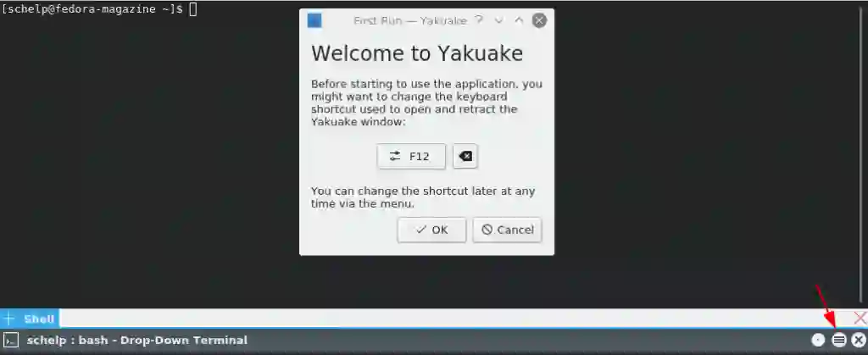The height and width of the screenshot is (355, 868).
Task: Clear the shortcut with backspace icon
Action: pos(465,157)
